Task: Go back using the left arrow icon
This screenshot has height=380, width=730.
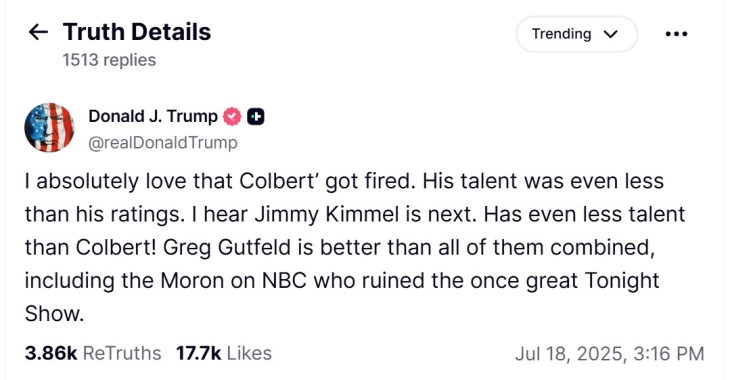Action: [x=38, y=32]
